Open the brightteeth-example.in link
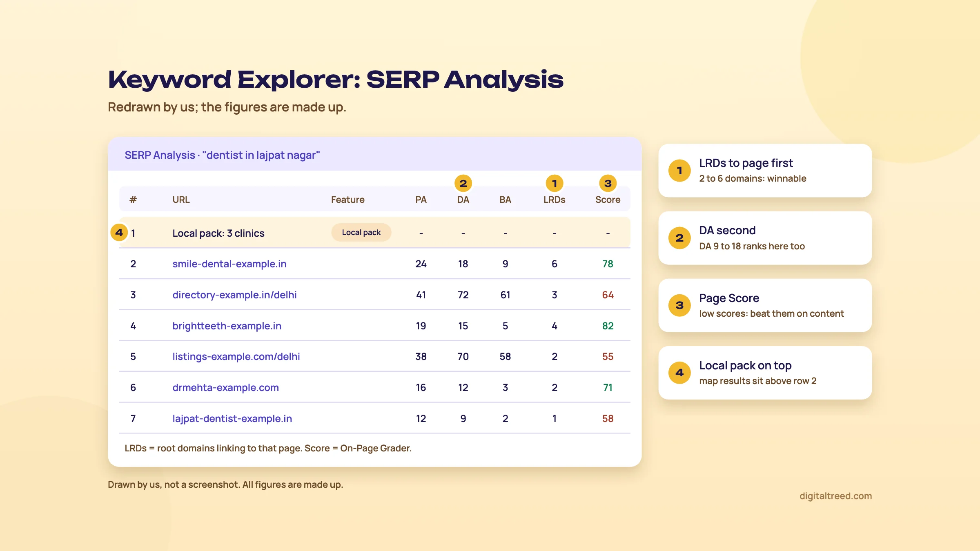Screen dimensions: 980x551 pyautogui.click(x=227, y=326)
